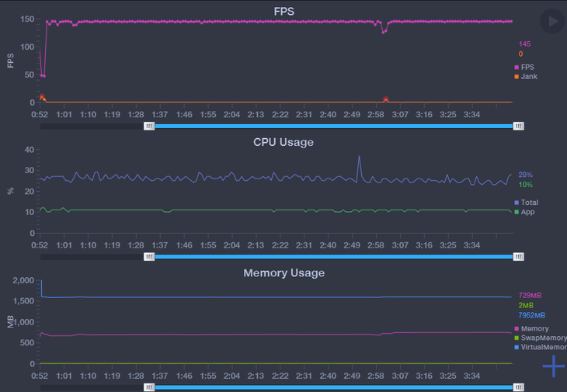Screen dimensions: 567x392
Task: Click the red jank marker near 2:58
Action: coord(385,99)
